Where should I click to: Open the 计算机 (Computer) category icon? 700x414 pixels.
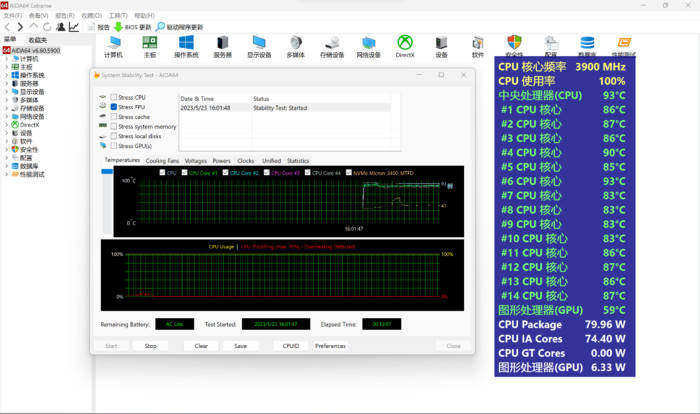pos(113,43)
